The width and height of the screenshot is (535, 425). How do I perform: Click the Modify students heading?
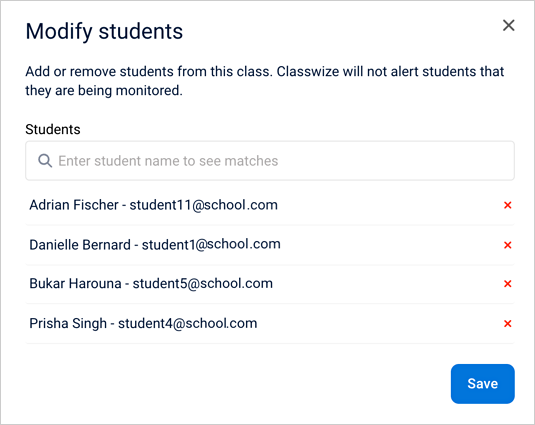(x=104, y=31)
